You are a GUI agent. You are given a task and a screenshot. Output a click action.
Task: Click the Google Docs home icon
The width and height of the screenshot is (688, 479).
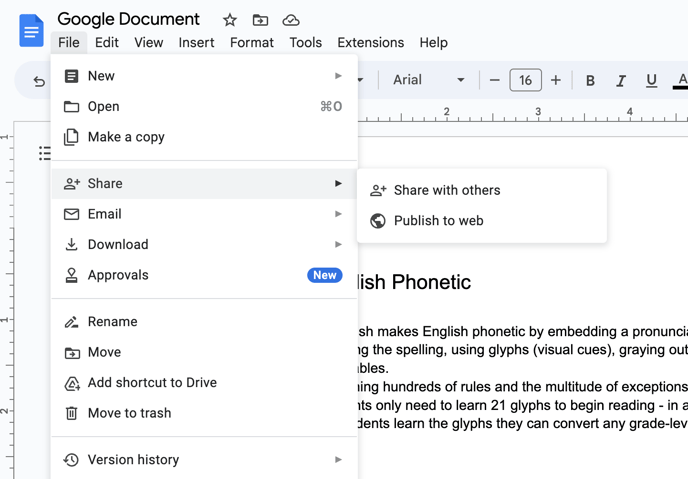(x=31, y=31)
